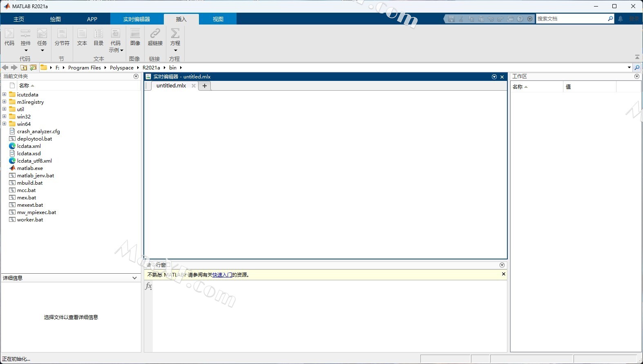Click the 搜索文档 search field
The image size is (643, 364).
pyautogui.click(x=572, y=19)
